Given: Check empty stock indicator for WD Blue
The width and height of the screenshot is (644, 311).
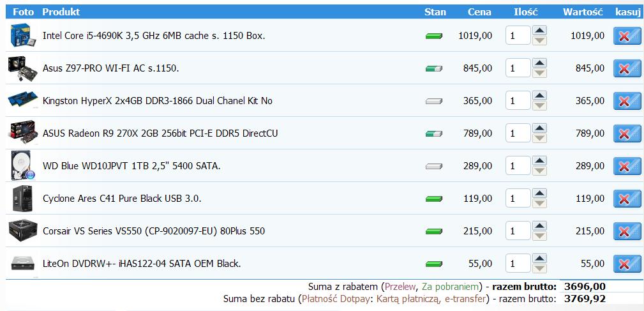Looking at the screenshot, I should [x=434, y=167].
